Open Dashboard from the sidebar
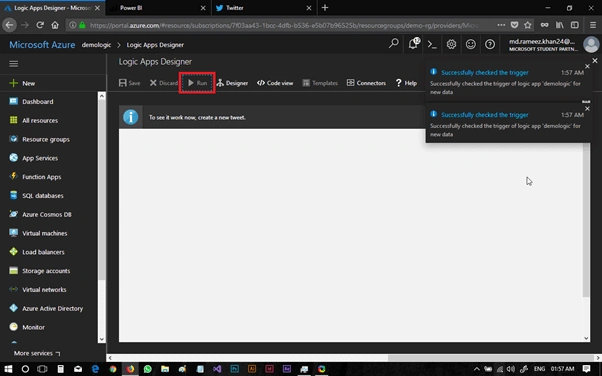 click(31, 102)
